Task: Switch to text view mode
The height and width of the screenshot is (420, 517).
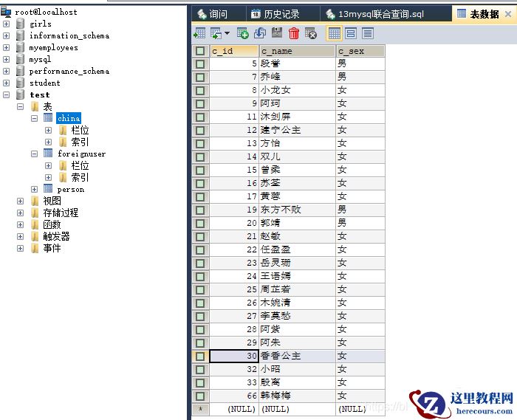Action: (368, 33)
